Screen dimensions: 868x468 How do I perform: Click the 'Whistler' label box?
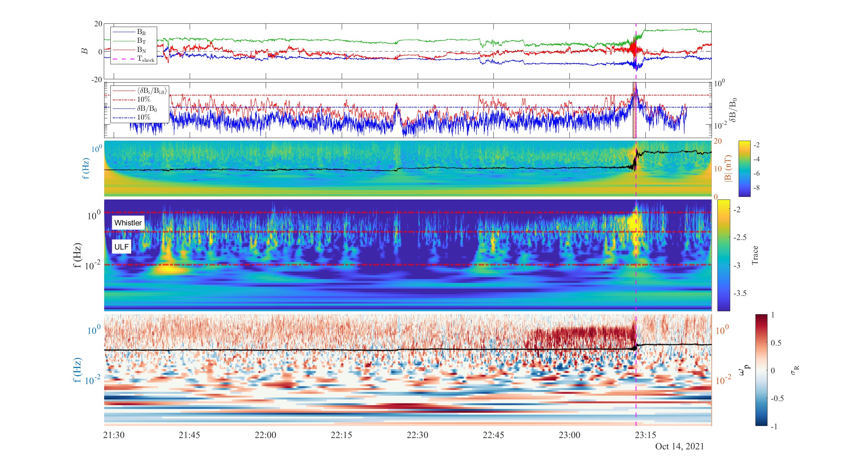(x=128, y=222)
